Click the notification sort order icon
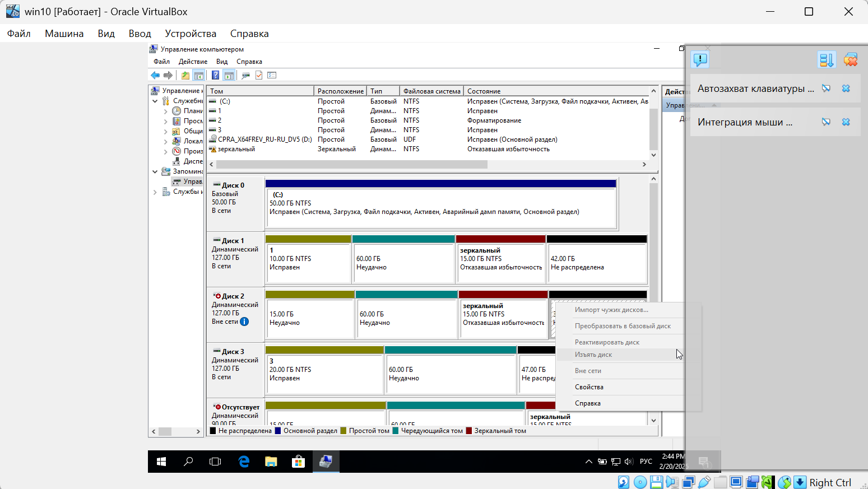868x489 pixels. point(827,59)
